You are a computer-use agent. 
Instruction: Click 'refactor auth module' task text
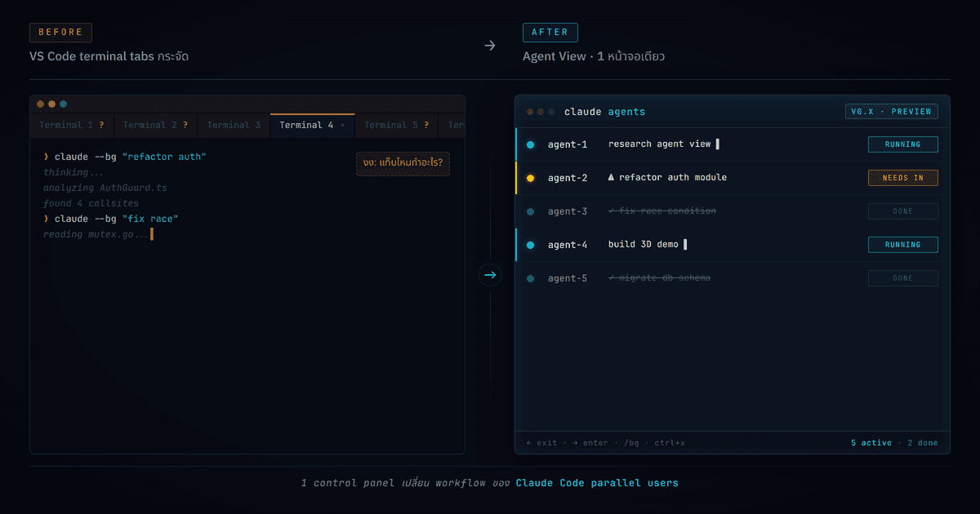tap(673, 178)
